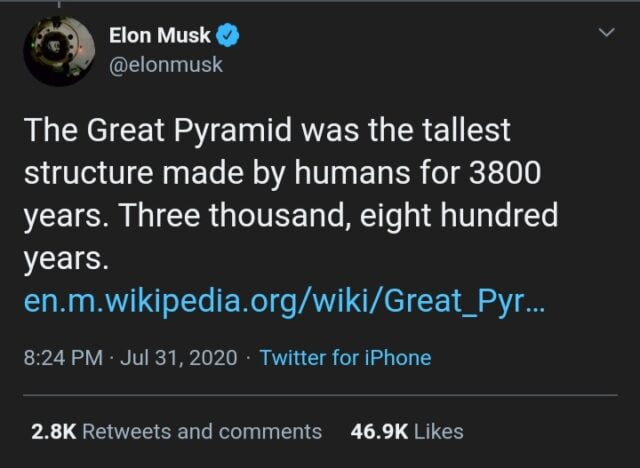
Task: Visit the @elonmusk handle
Action: tap(165, 65)
